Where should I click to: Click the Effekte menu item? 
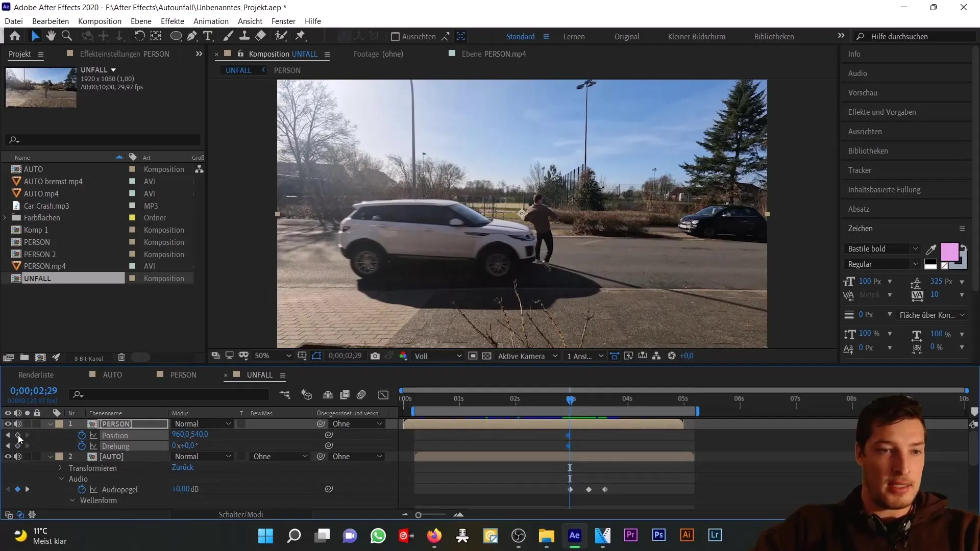(x=173, y=21)
